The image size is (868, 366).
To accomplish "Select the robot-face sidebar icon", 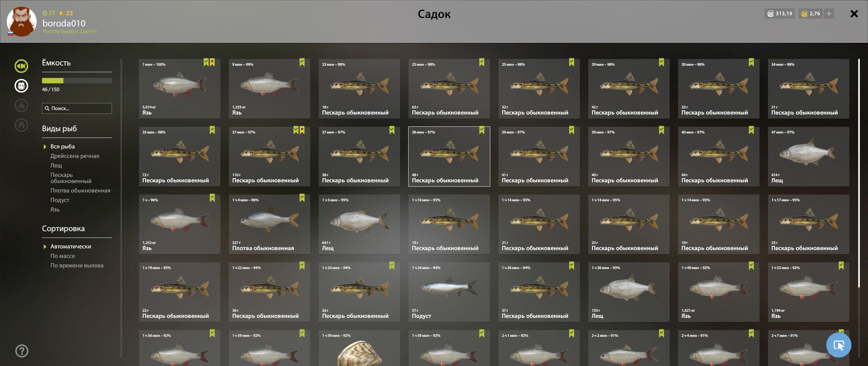I will pyautogui.click(x=21, y=86).
